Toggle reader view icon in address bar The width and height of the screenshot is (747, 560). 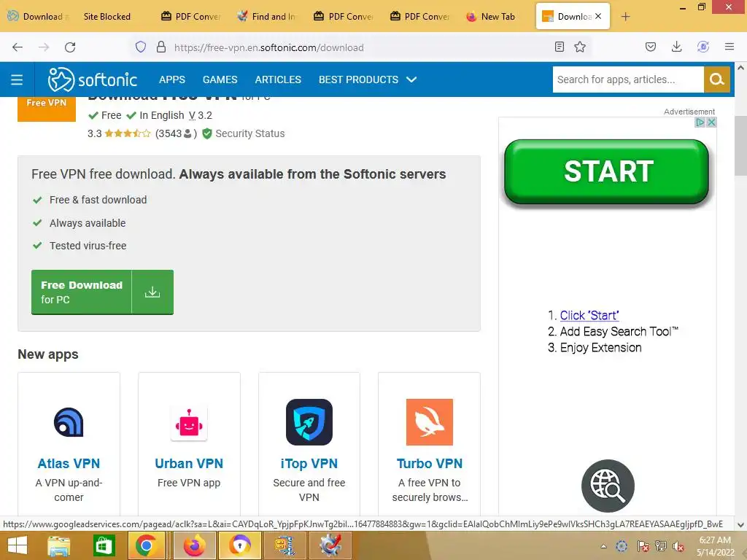[x=560, y=47]
